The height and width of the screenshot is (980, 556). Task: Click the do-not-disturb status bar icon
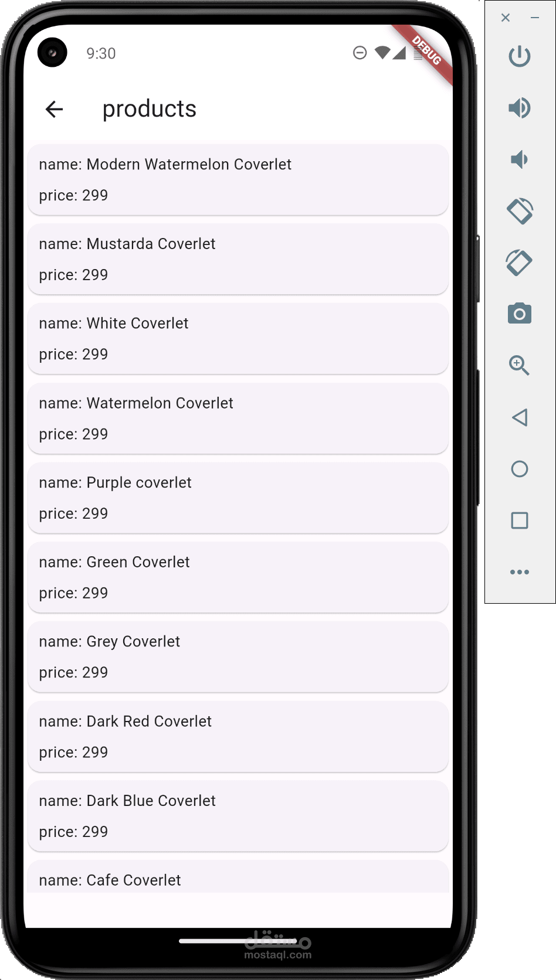point(360,53)
